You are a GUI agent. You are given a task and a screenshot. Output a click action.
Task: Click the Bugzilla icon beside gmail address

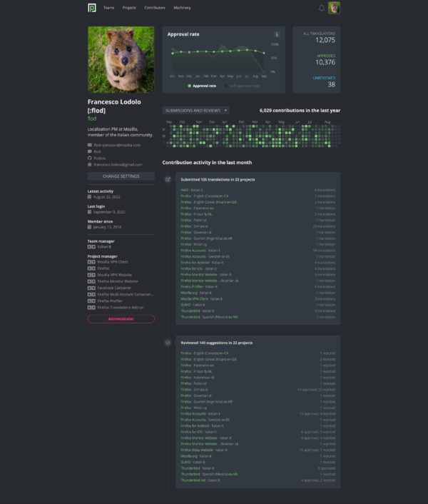coord(90,164)
